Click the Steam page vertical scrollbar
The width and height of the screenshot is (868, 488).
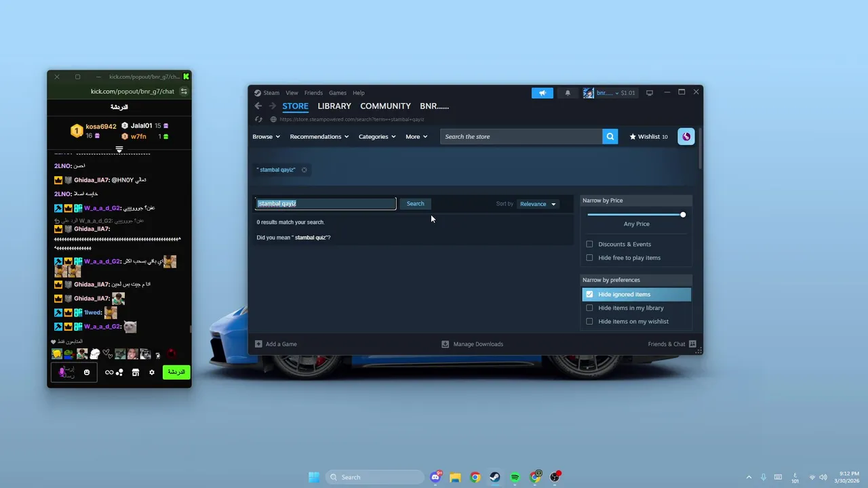(700, 149)
